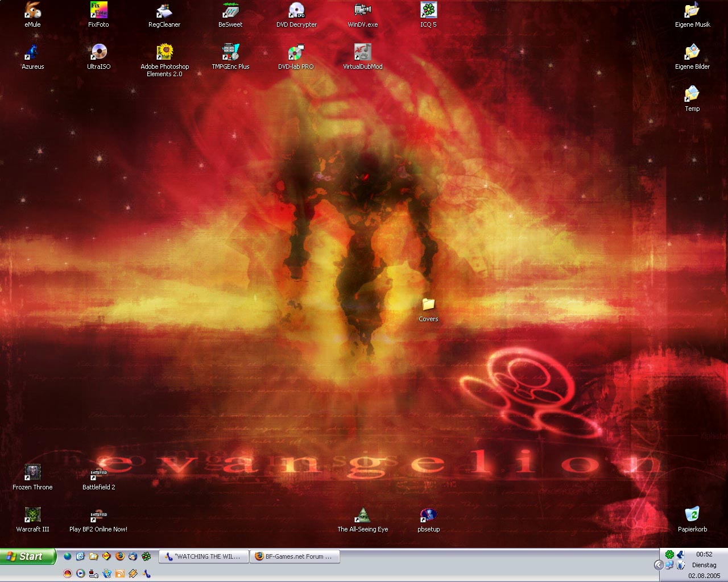Image resolution: width=728 pixels, height=582 pixels.
Task: Select the BeSweet desktop shortcut
Action: coord(230,15)
